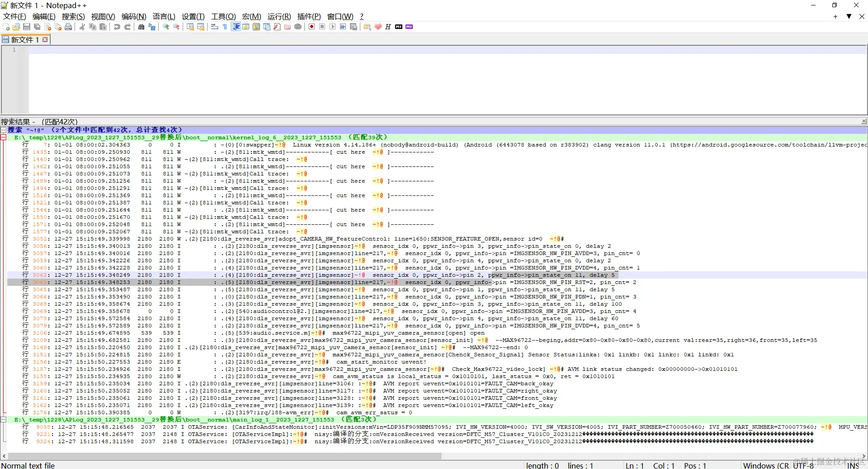
Task: Click the Stop macro recording icon
Action: [x=322, y=27]
